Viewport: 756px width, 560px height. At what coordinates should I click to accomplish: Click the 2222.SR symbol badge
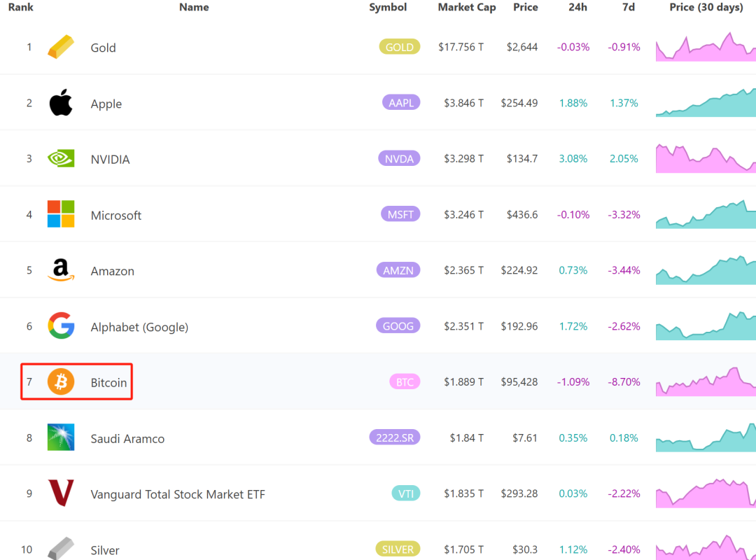[x=394, y=437]
